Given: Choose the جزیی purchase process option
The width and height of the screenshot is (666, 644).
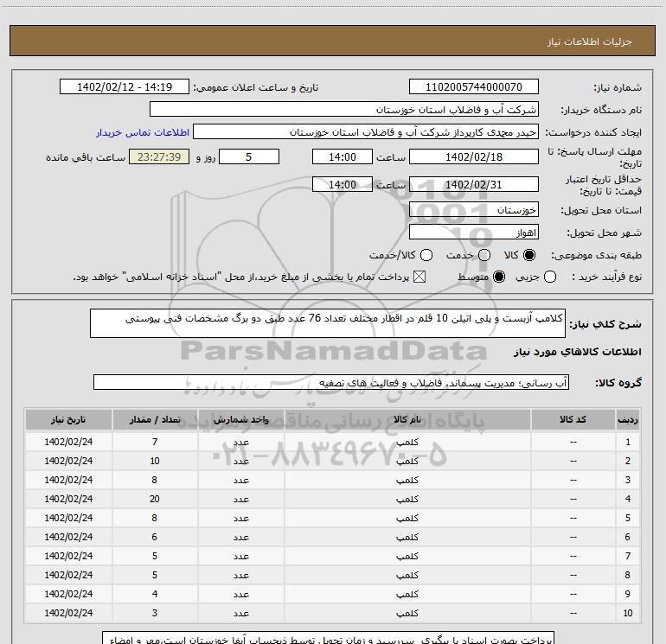Looking at the screenshot, I should point(549,277).
